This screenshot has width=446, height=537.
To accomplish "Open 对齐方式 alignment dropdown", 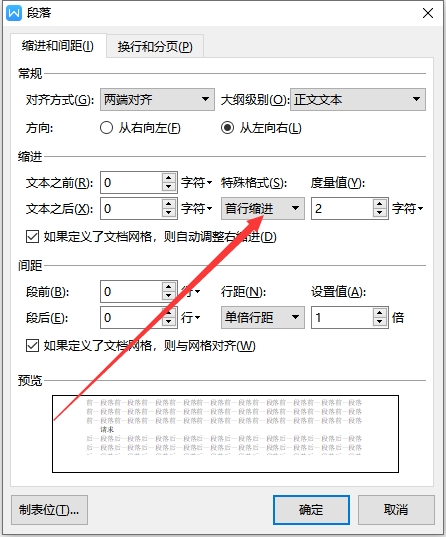I will pyautogui.click(x=157, y=100).
